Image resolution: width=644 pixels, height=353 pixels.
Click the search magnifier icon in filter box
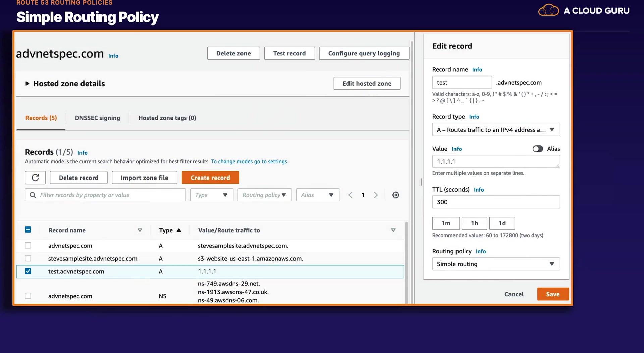pos(33,195)
